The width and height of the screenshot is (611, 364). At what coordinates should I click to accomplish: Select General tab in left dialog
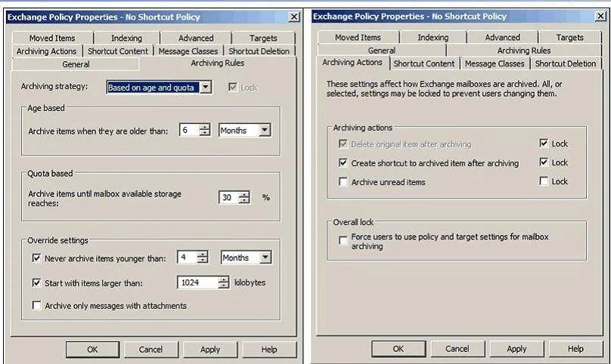(x=76, y=64)
